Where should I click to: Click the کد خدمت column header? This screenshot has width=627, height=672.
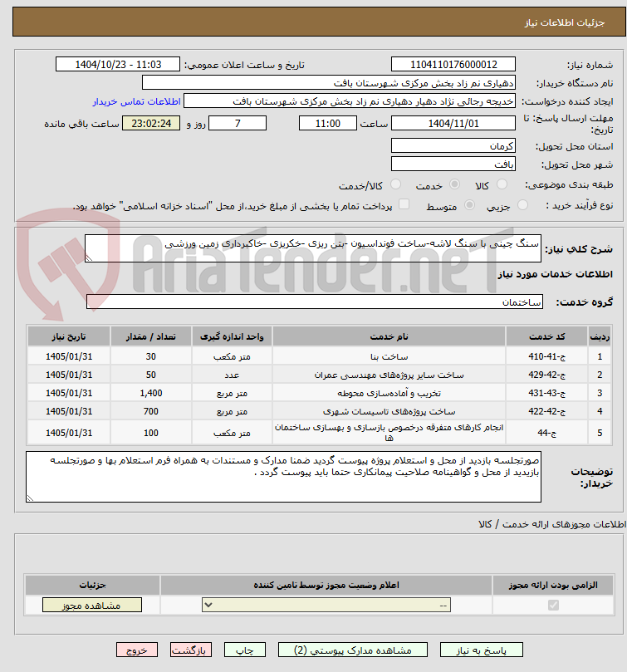tap(546, 336)
